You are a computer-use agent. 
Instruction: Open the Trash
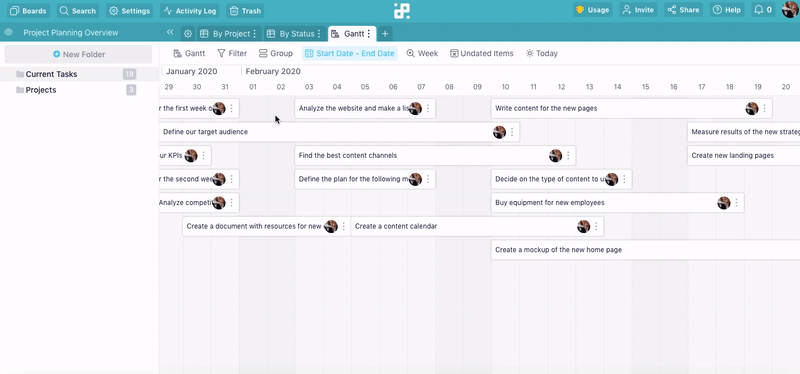(x=245, y=10)
